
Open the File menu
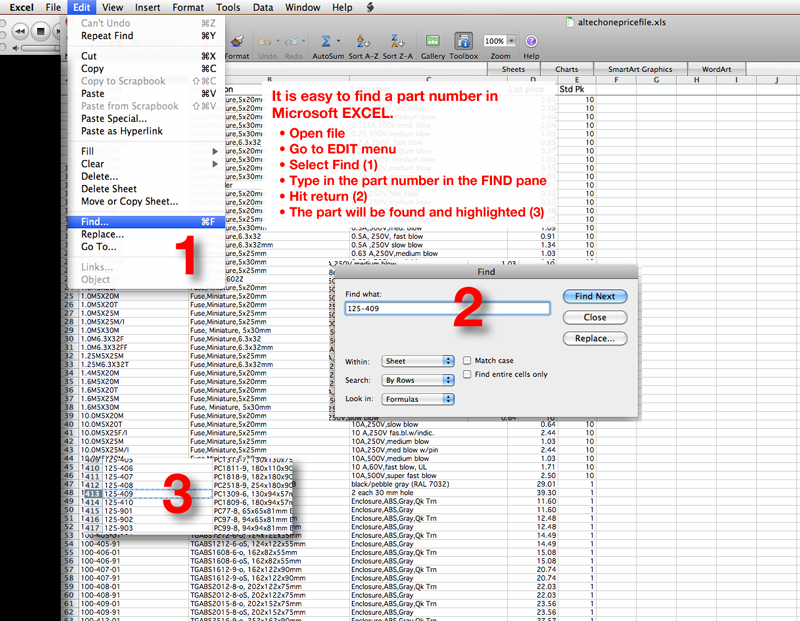pos(53,7)
